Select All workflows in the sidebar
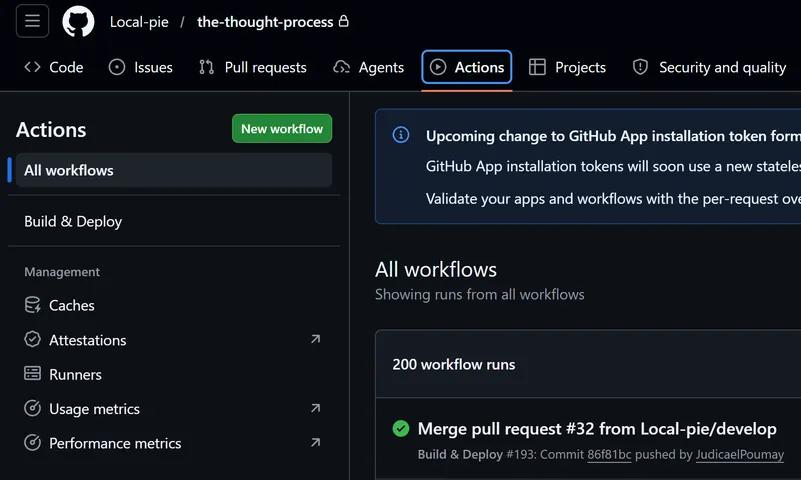The width and height of the screenshot is (801, 480). [x=174, y=170]
